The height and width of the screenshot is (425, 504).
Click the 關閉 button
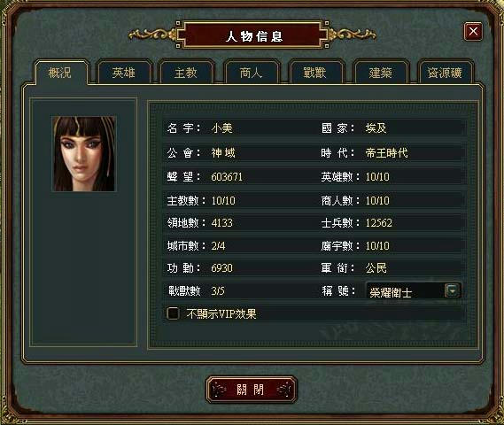[x=251, y=390]
